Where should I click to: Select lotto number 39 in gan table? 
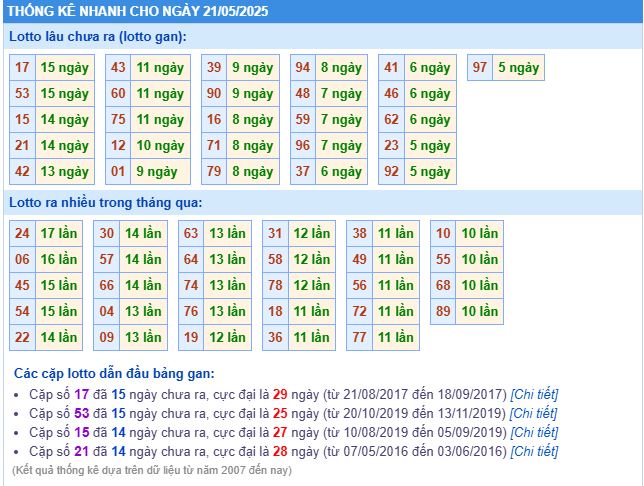tap(214, 67)
